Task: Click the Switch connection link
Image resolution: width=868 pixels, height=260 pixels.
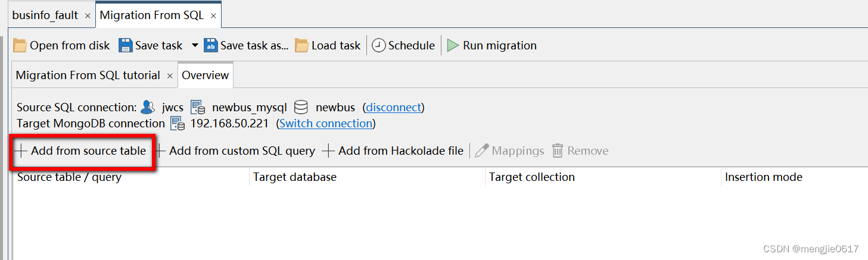Action: tap(326, 123)
